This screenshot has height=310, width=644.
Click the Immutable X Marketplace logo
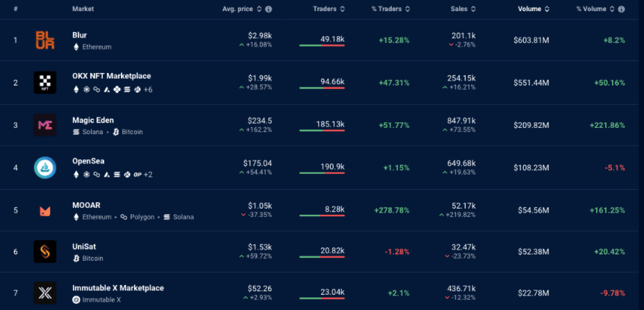tap(45, 293)
